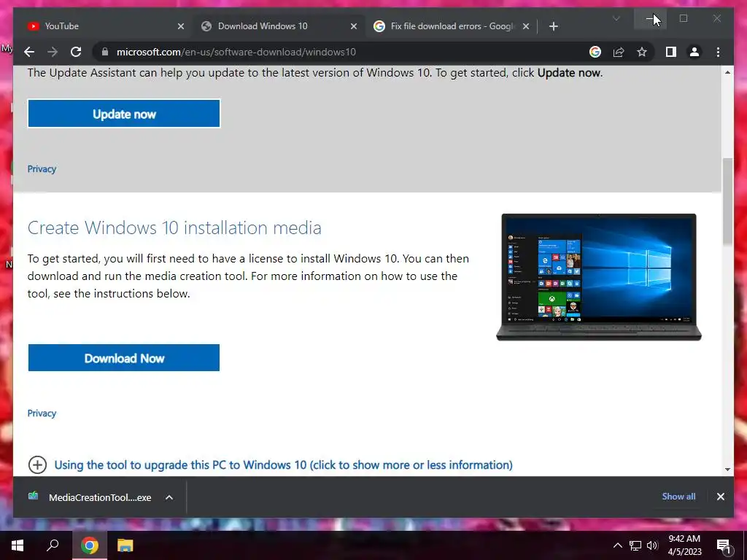The height and width of the screenshot is (560, 747).
Task: Share this page using share icon
Action: (x=619, y=52)
